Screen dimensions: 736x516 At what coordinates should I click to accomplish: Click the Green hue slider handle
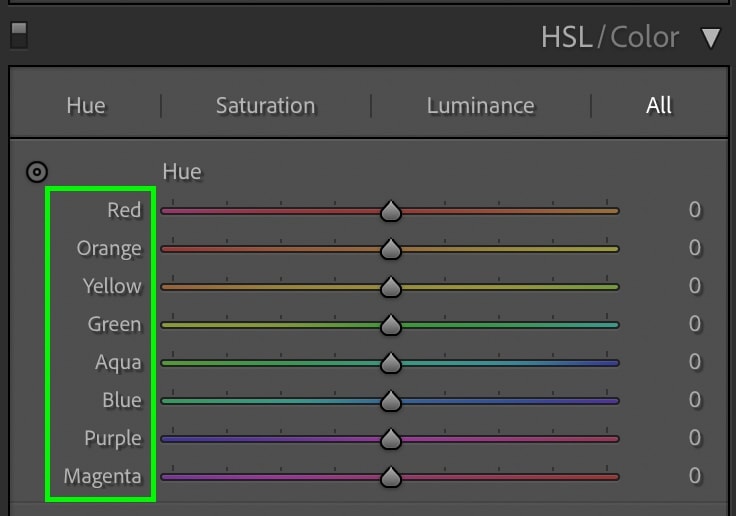391,325
